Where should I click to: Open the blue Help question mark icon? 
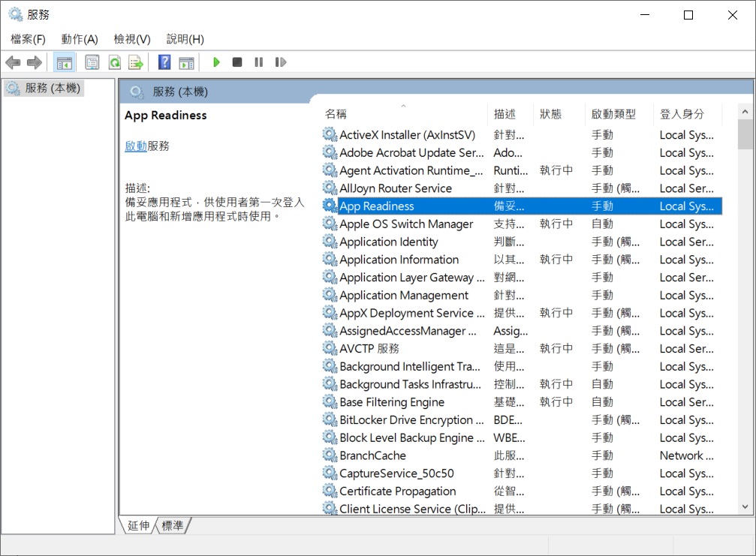pos(164,62)
